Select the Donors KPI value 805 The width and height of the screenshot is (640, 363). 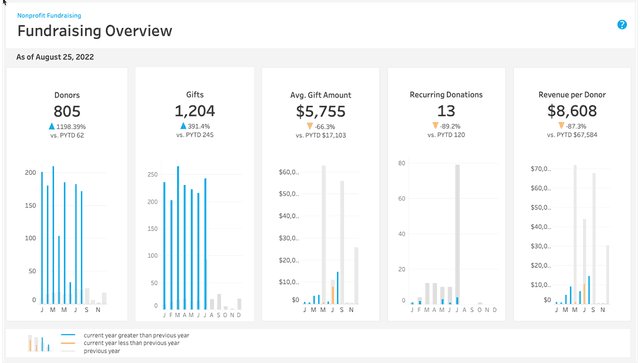(67, 111)
